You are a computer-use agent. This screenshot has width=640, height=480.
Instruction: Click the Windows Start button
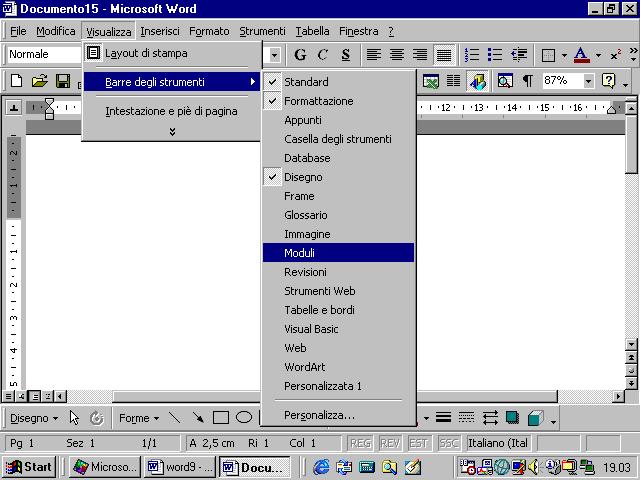tap(29, 467)
